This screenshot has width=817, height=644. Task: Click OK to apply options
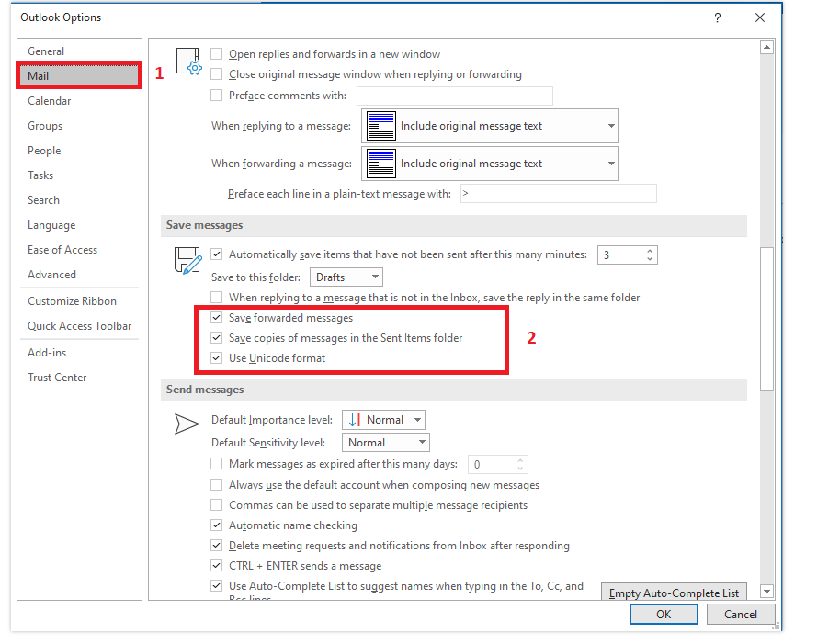click(x=664, y=615)
